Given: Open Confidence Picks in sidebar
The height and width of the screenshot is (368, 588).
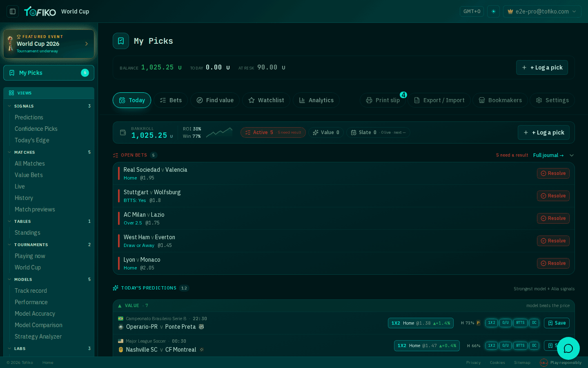Looking at the screenshot, I should (36, 129).
